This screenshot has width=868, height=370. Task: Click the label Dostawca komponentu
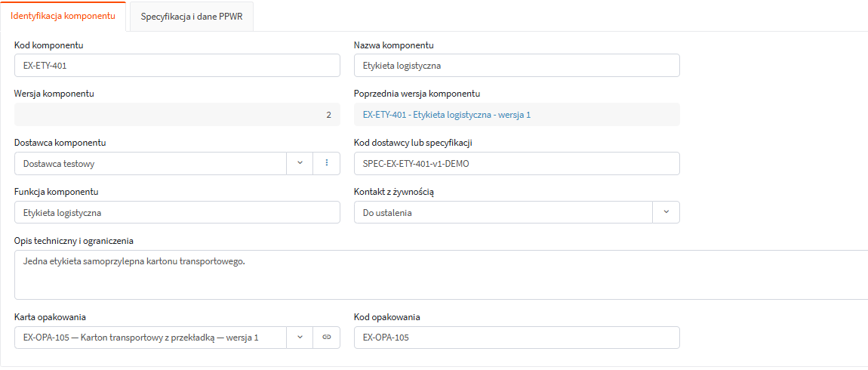coord(60,143)
